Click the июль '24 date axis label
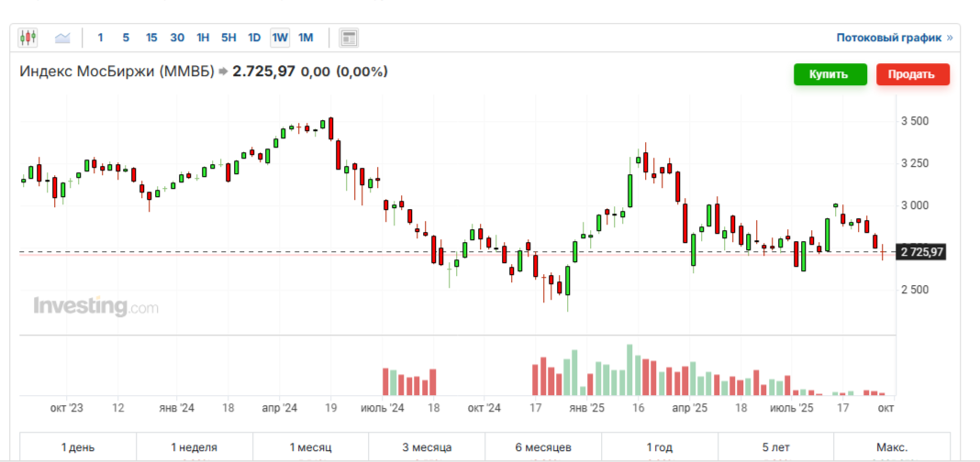This screenshot has height=462, width=980. pos(382,408)
